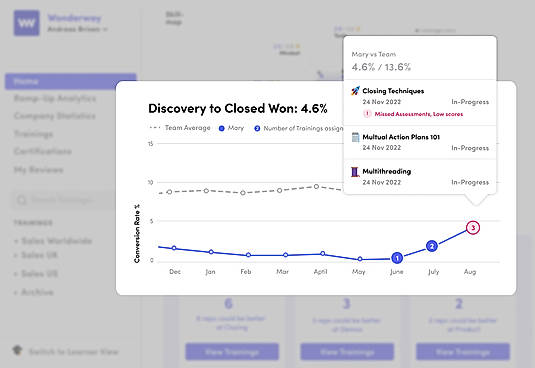Click the search magnifier icon in sidebar
The height and width of the screenshot is (368, 535).
click(x=22, y=200)
